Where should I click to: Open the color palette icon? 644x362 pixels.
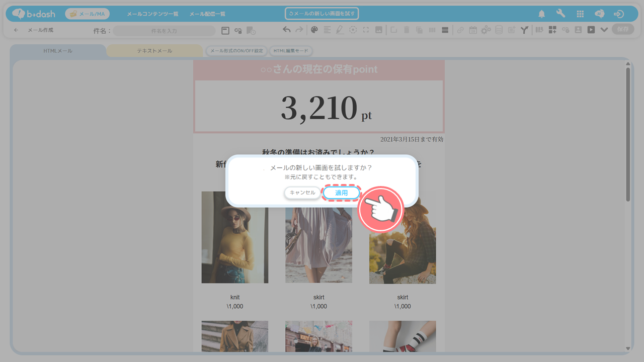coord(314,30)
